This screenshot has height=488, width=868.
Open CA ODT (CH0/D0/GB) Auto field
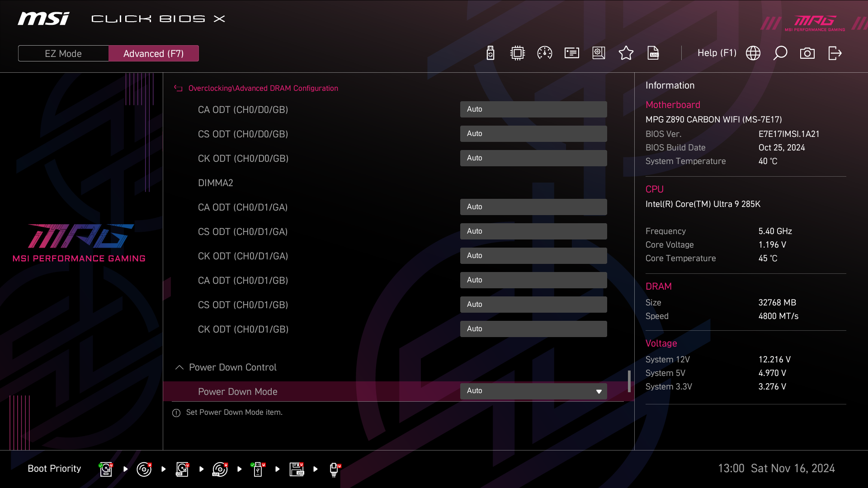tap(533, 109)
